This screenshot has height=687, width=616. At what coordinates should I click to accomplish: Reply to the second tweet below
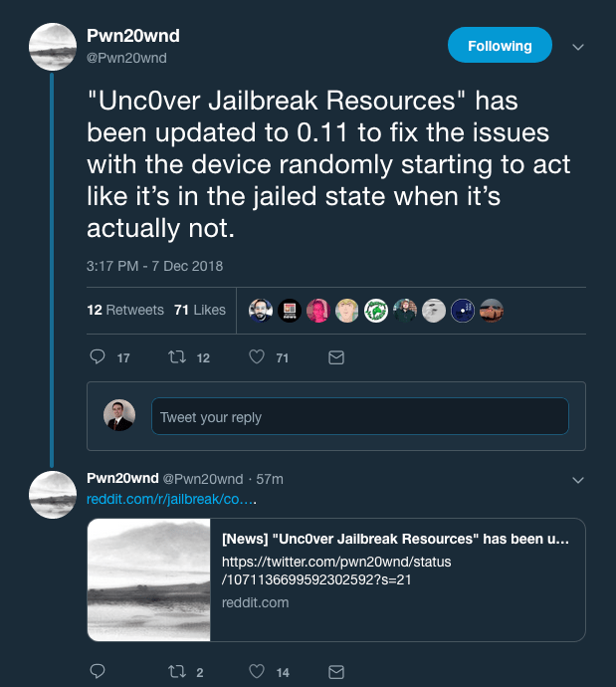[98, 671]
